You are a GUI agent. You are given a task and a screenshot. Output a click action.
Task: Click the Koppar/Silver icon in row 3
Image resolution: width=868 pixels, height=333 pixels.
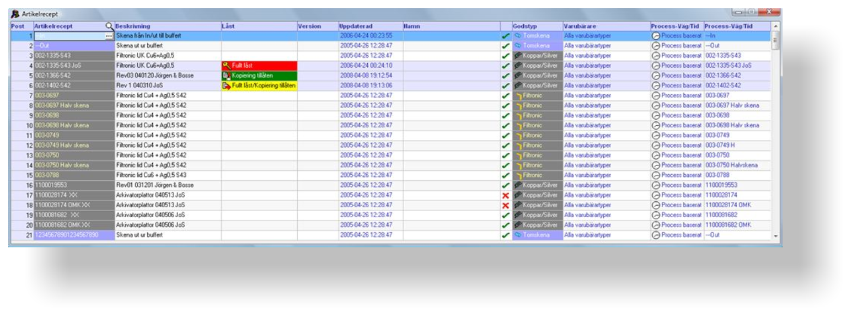[x=518, y=56]
